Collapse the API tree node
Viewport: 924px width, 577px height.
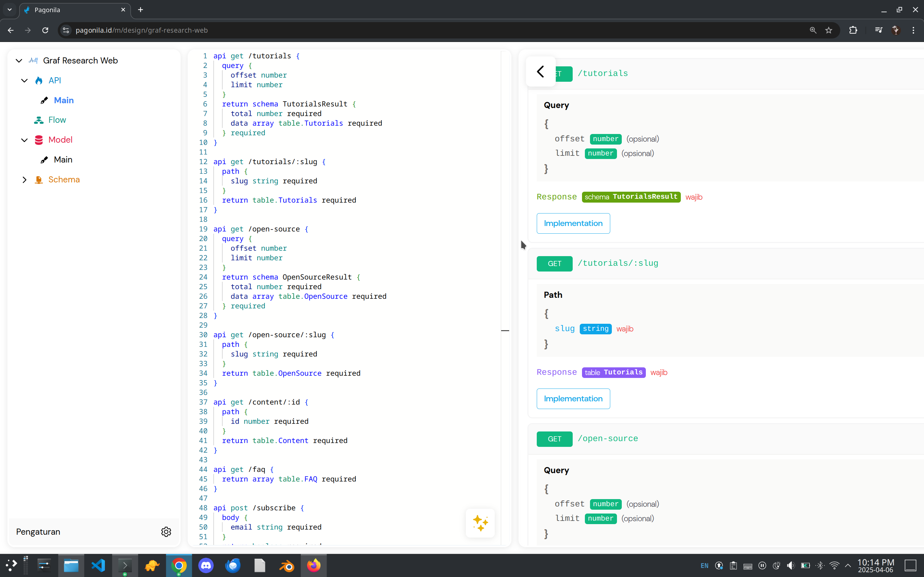[x=24, y=80]
